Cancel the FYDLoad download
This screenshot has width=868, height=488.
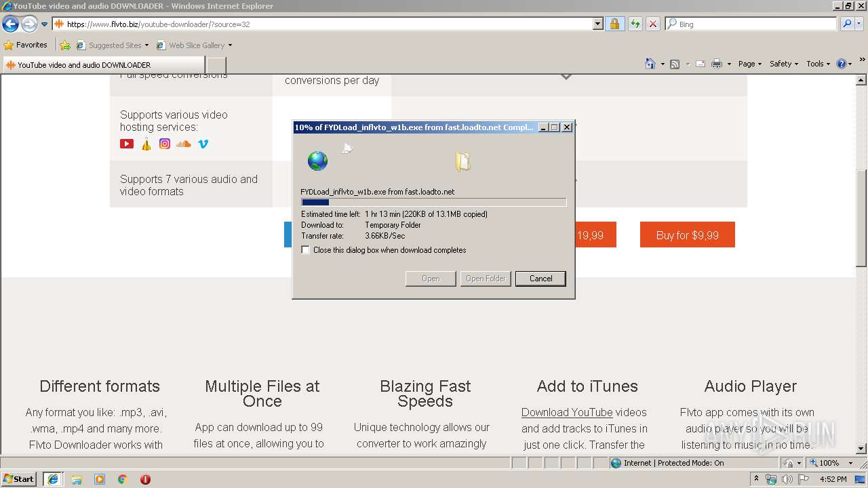click(540, 279)
